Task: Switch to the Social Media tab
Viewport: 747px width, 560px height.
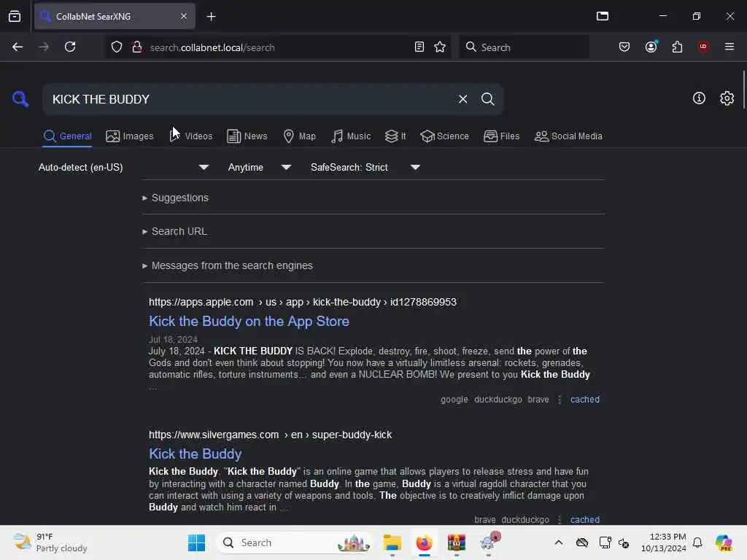Action: [568, 136]
